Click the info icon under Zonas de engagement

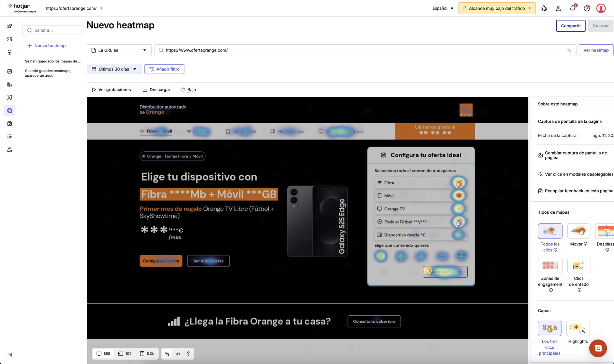point(551,290)
